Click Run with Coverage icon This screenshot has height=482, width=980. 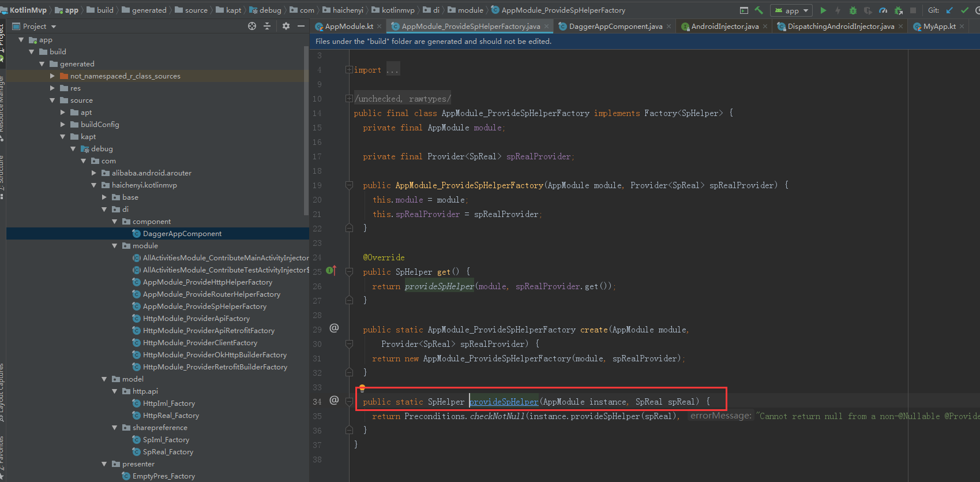[868, 10]
